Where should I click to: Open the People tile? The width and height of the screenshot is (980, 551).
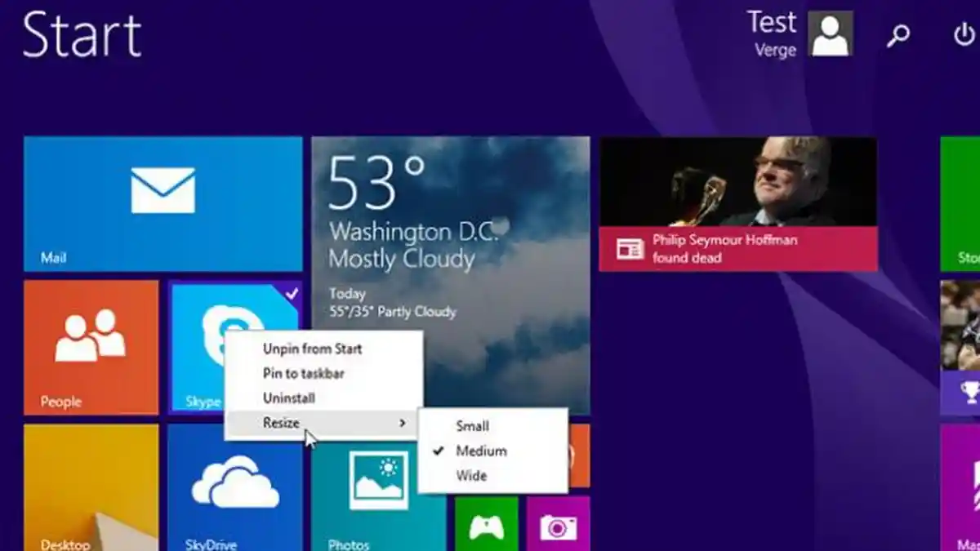91,348
